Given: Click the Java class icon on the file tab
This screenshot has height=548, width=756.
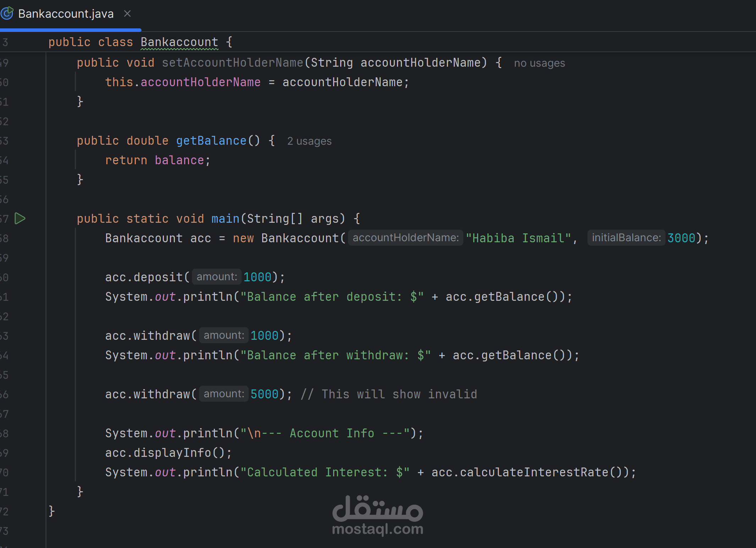Looking at the screenshot, I should point(7,13).
